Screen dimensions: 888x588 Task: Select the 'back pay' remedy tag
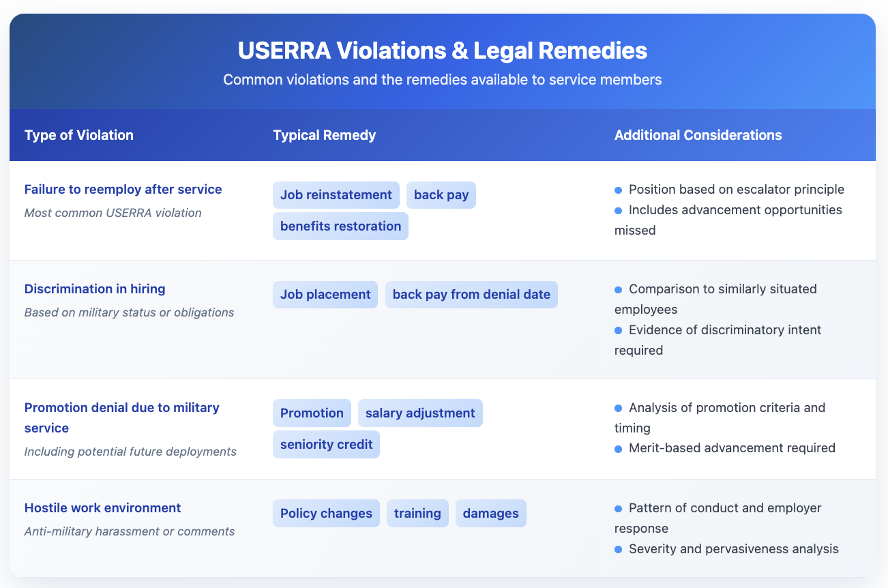click(x=441, y=195)
